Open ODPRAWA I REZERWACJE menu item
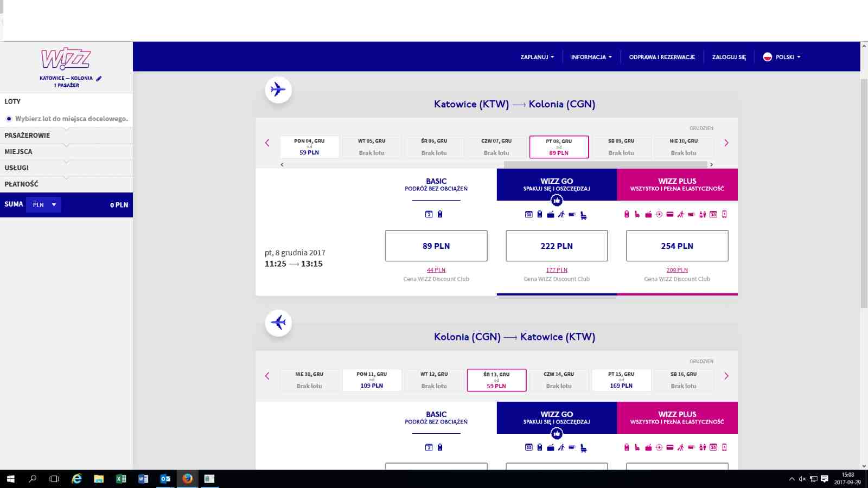This screenshot has width=868, height=488. pyautogui.click(x=662, y=57)
